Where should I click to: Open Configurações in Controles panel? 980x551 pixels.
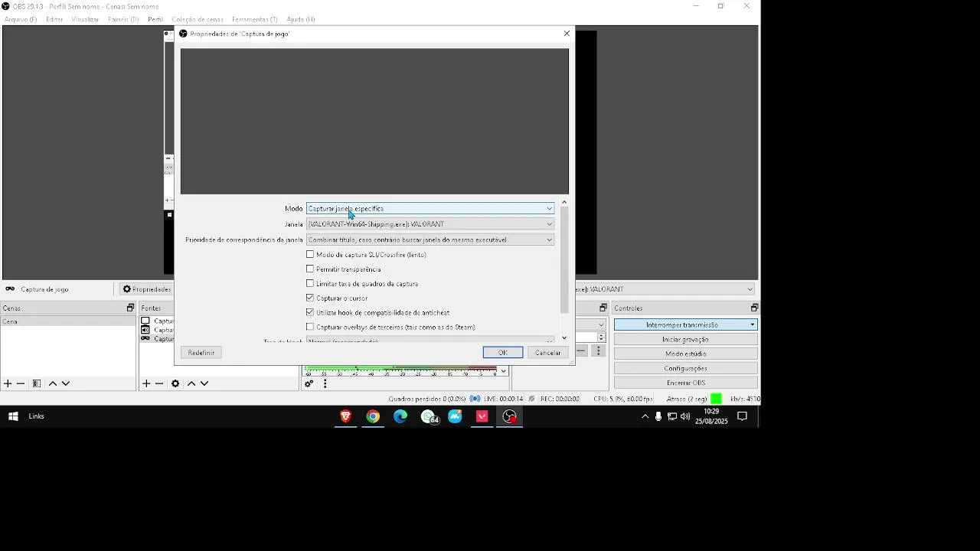click(685, 368)
